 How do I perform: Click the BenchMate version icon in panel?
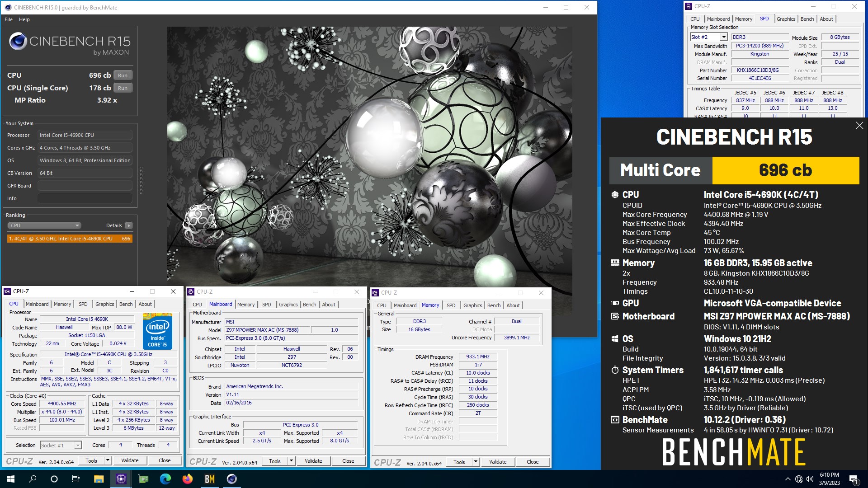[615, 420]
